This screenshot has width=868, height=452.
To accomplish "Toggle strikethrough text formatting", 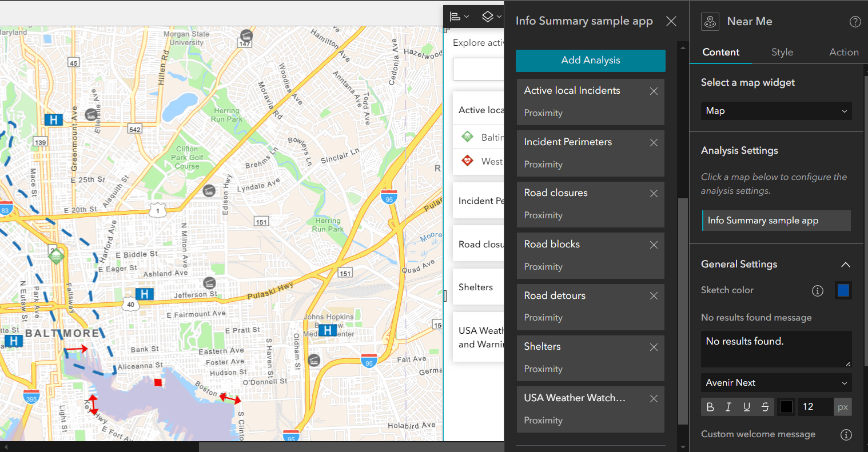I will tap(765, 407).
